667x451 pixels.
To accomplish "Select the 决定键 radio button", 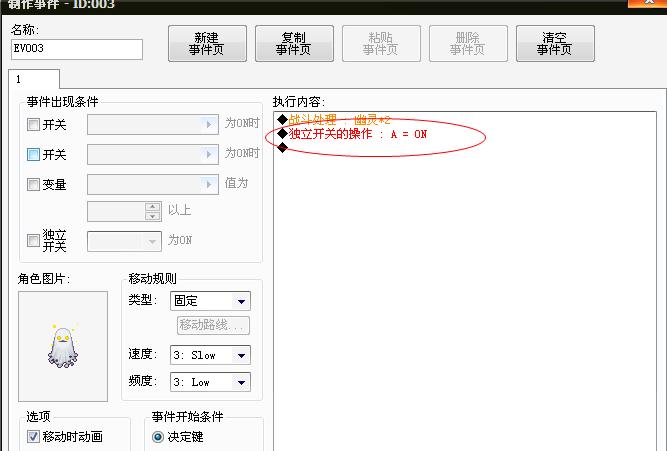I will (x=158, y=437).
